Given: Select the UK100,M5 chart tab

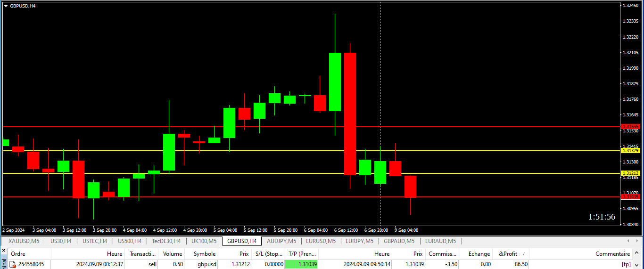Looking at the screenshot, I should [204, 241].
